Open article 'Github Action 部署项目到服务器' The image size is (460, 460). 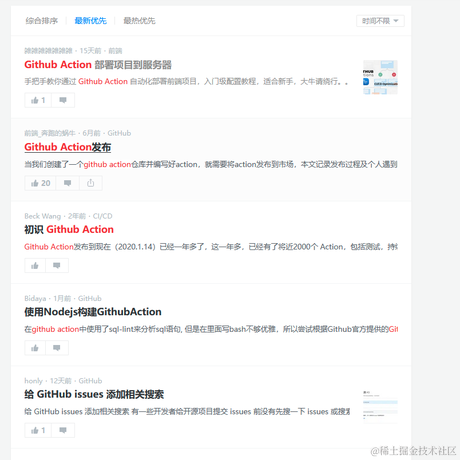click(98, 65)
